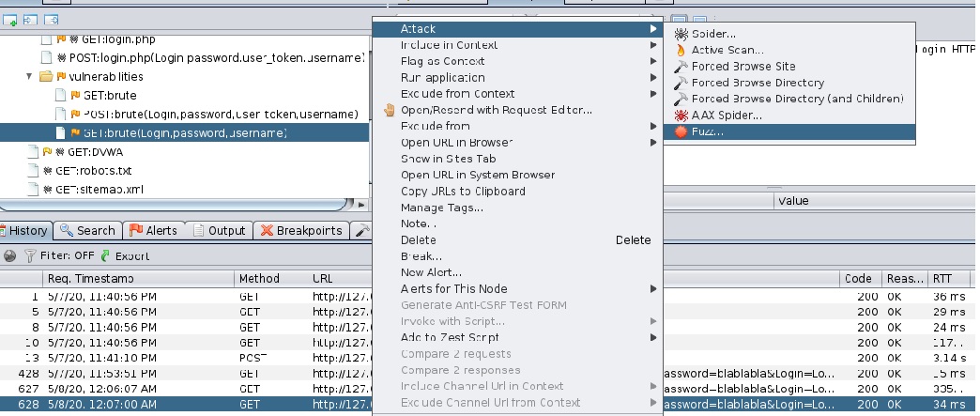
Task: Click the hammer icon for Forced Browse Site
Action: [681, 67]
